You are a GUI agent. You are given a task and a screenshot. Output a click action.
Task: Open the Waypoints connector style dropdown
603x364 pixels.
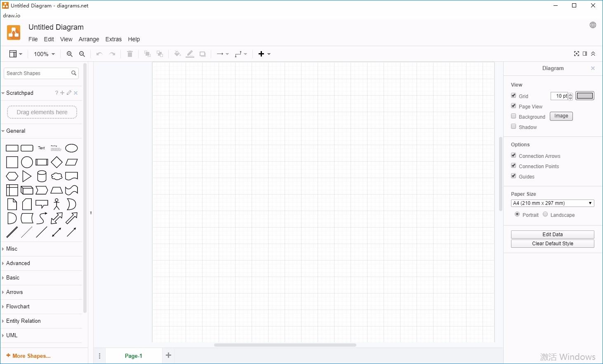(241, 54)
